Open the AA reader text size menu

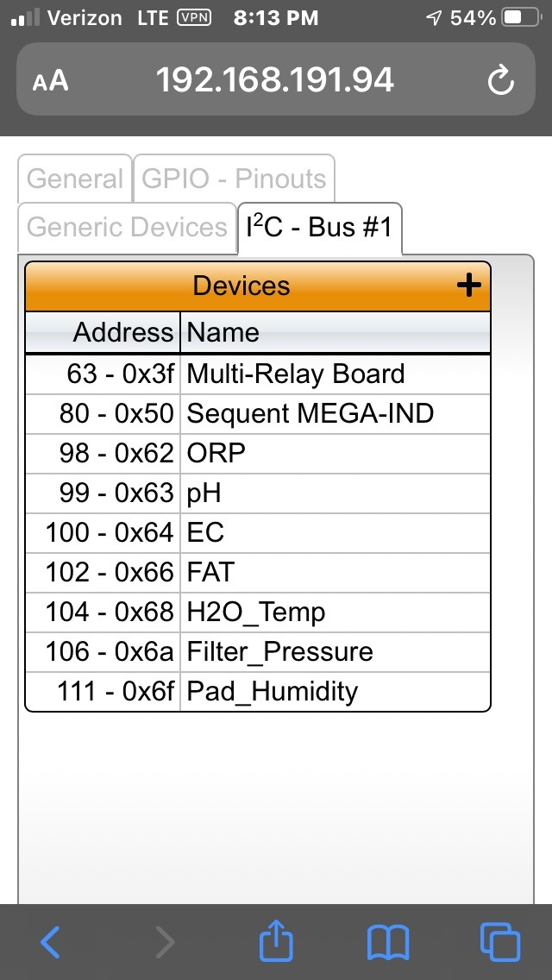pos(50,80)
